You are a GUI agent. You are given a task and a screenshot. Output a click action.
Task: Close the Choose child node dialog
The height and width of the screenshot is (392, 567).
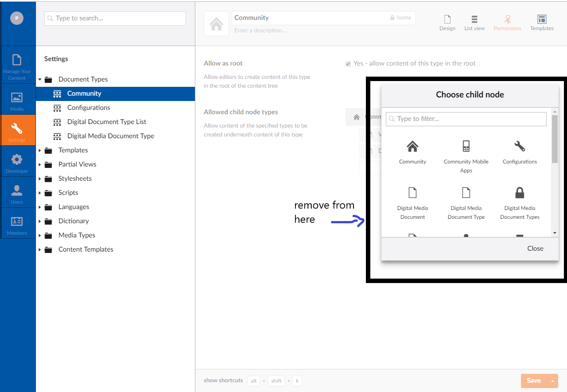click(x=535, y=248)
